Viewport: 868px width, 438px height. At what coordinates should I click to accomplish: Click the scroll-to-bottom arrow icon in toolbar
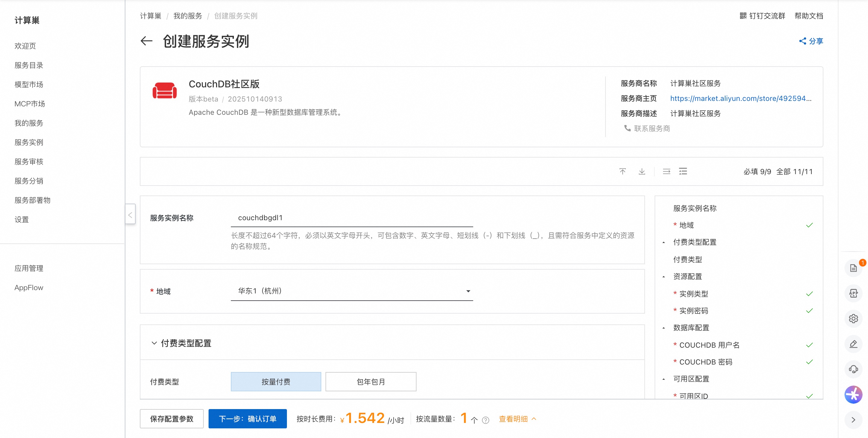tap(642, 171)
